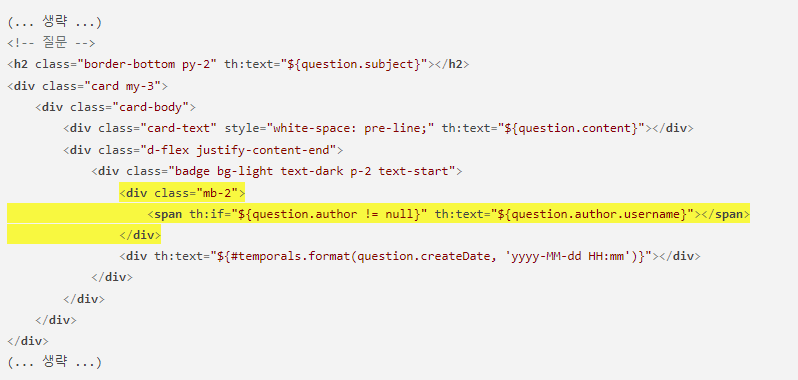Click the last "(... 생략 ...)" line at bottom
Viewport: 798px width, 380px height.
point(54,363)
